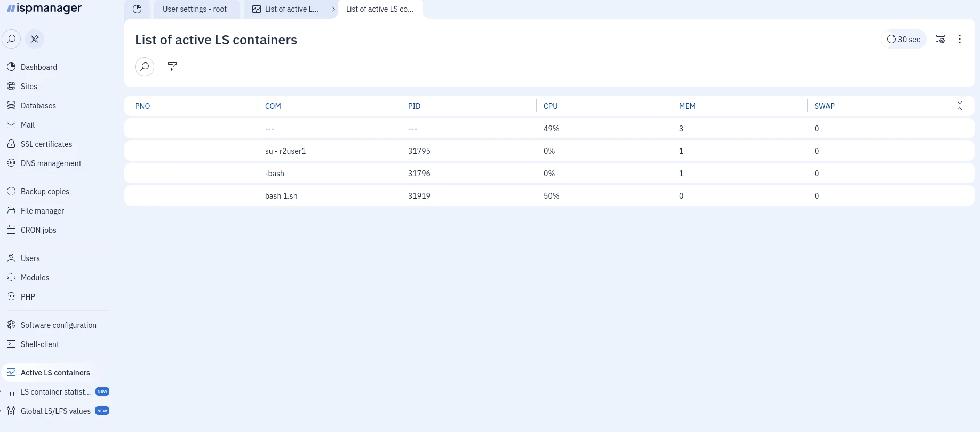Go to LS container statistics
Image resolution: width=980 pixels, height=432 pixels.
coord(55,392)
